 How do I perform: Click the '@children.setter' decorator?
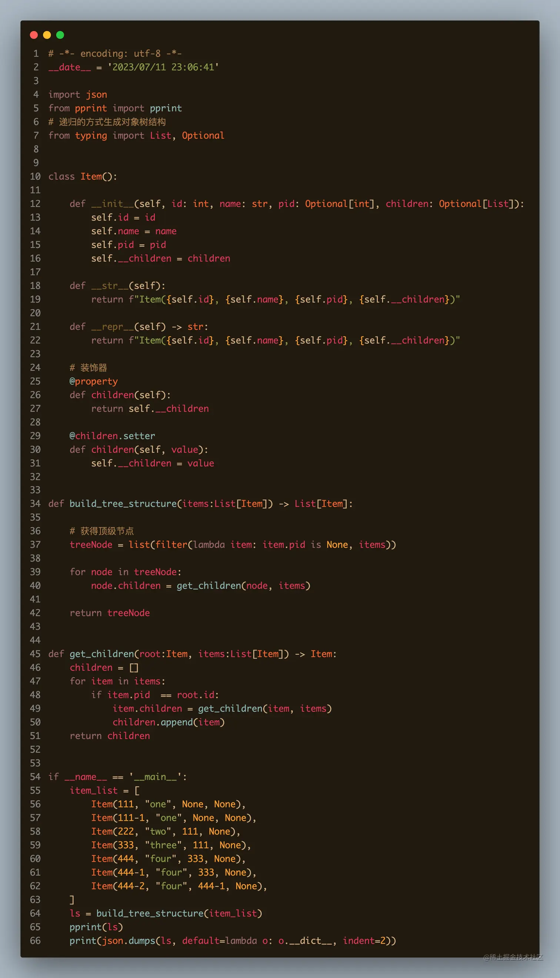[x=112, y=436]
